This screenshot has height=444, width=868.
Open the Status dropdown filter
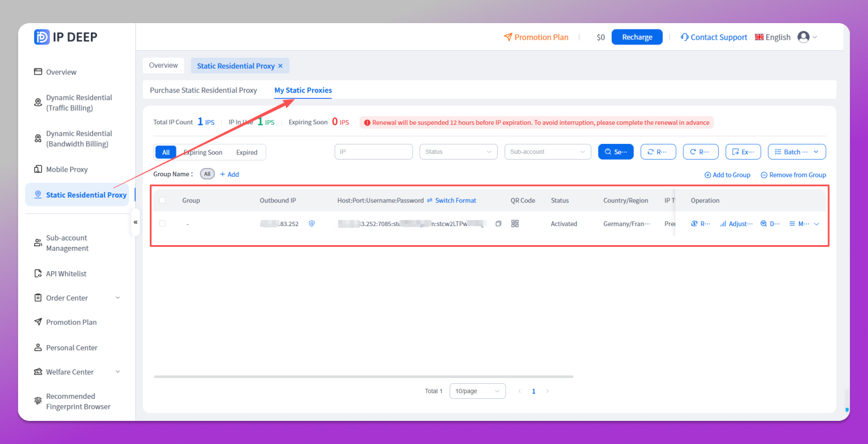click(x=458, y=151)
